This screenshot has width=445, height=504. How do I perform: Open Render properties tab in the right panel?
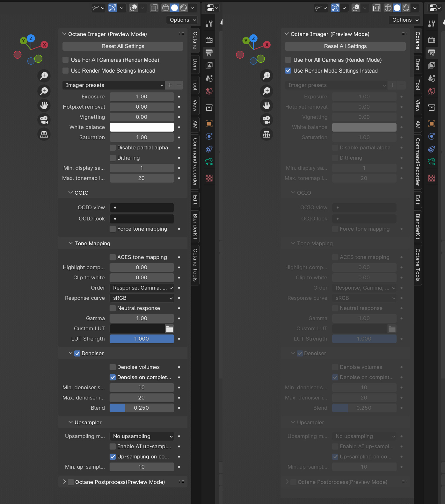click(432, 40)
